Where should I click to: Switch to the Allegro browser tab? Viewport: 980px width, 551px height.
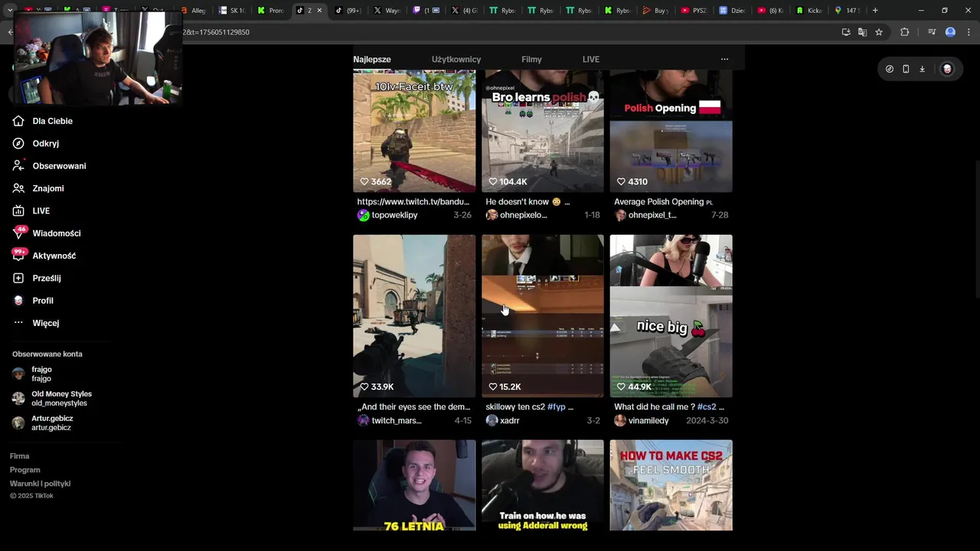194,11
